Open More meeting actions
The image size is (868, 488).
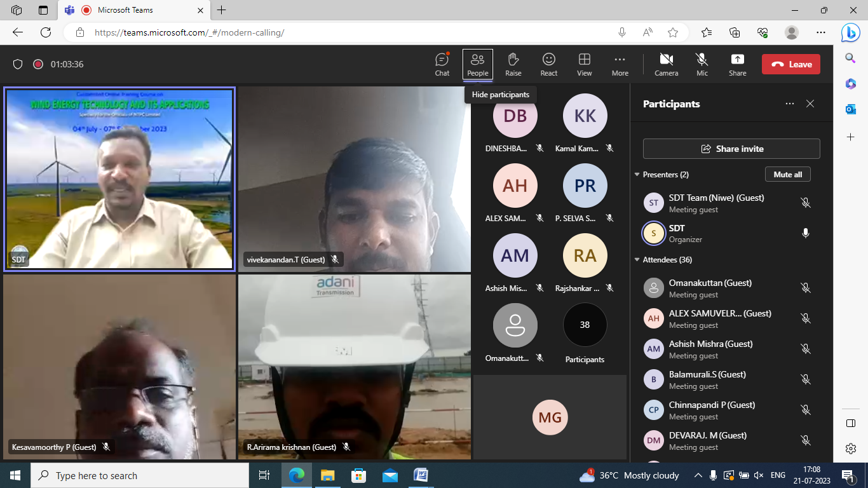620,64
